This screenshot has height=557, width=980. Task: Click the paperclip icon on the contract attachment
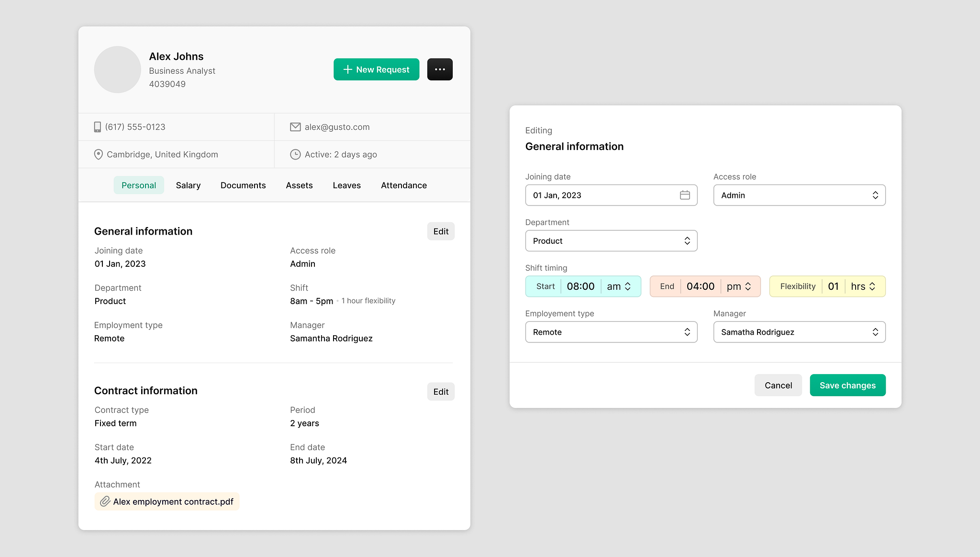pos(105,501)
